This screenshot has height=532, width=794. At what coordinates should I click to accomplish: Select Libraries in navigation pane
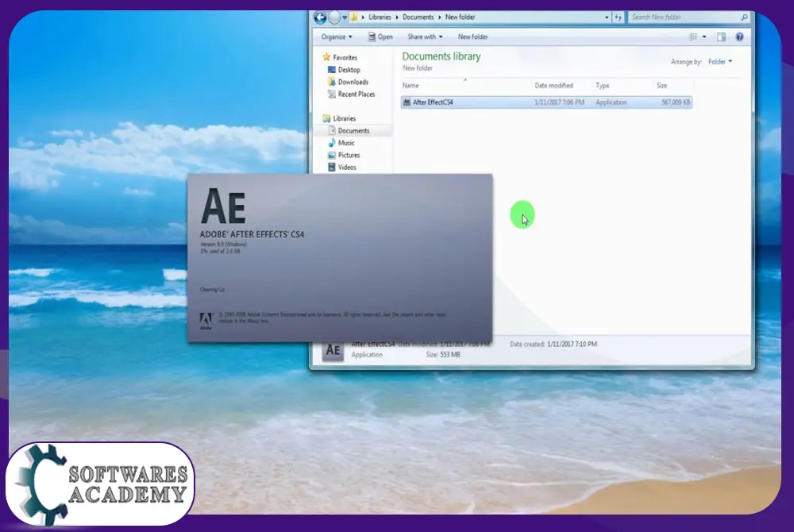coord(345,118)
